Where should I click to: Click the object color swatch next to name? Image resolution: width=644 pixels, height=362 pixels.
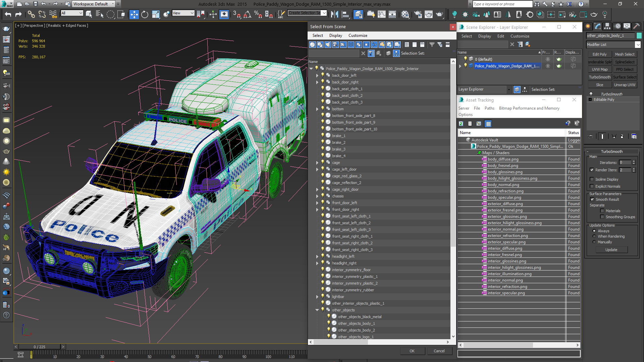[x=639, y=36]
